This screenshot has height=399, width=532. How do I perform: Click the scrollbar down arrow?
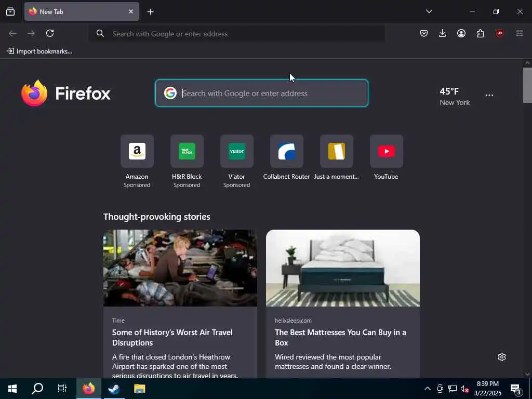coord(527,374)
